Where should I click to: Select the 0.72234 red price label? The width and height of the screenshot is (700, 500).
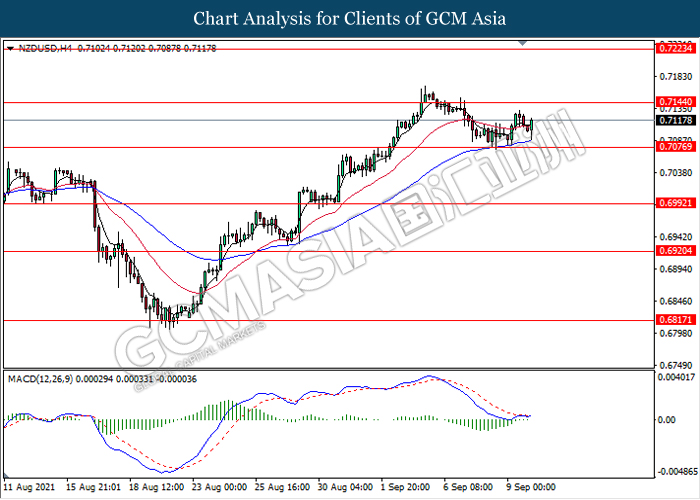coord(675,48)
